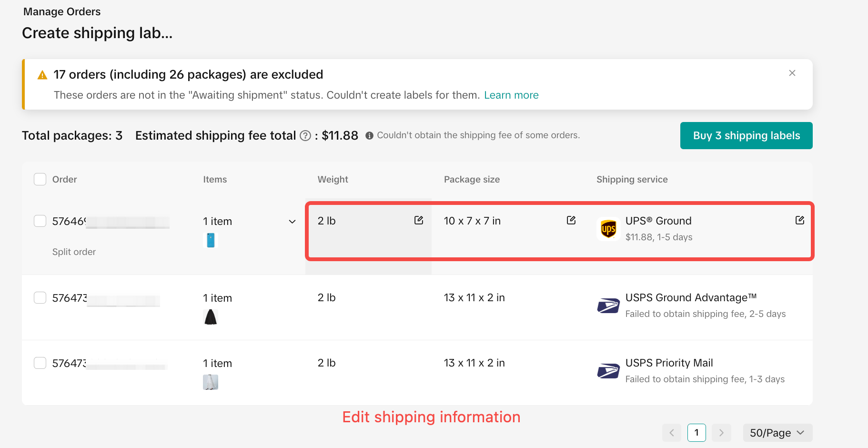Screen dimensions: 868x448
Task: Click the USPS Priority Mail logo
Action: coord(608,371)
